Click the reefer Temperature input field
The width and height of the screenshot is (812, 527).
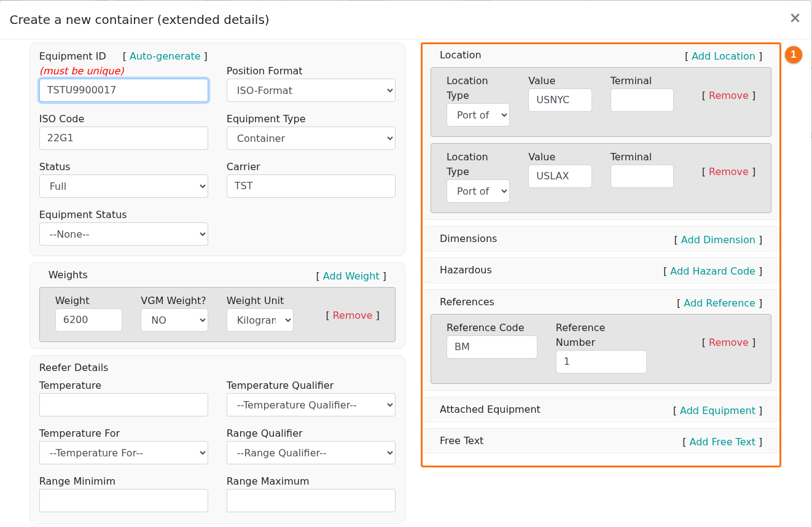coord(123,405)
